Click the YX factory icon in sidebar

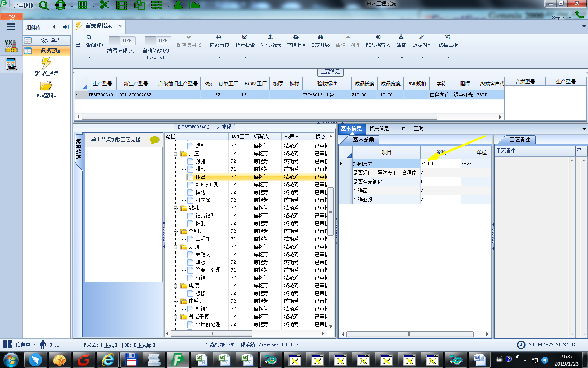pyautogui.click(x=11, y=46)
